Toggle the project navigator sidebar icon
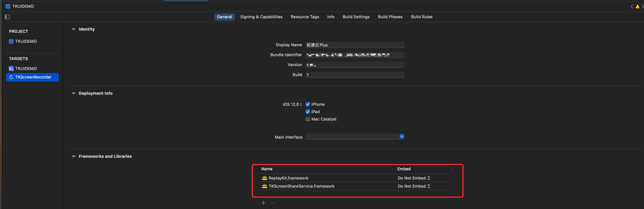644x209 pixels. (x=7, y=17)
